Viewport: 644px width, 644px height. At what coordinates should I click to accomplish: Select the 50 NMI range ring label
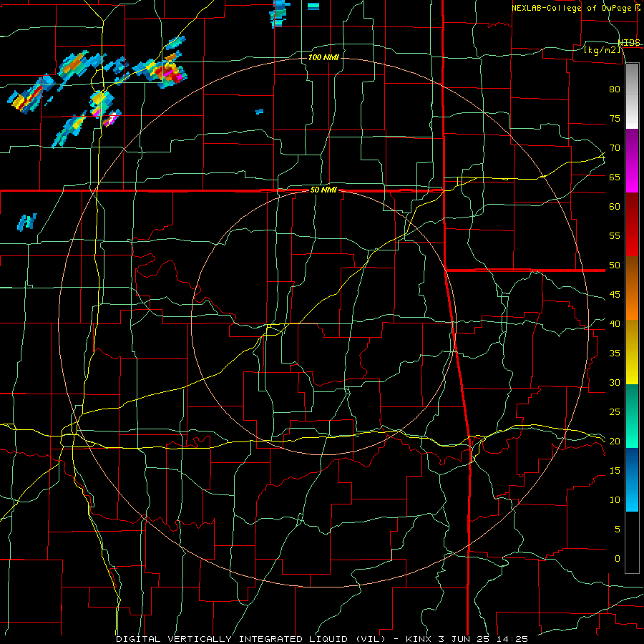pyautogui.click(x=323, y=190)
